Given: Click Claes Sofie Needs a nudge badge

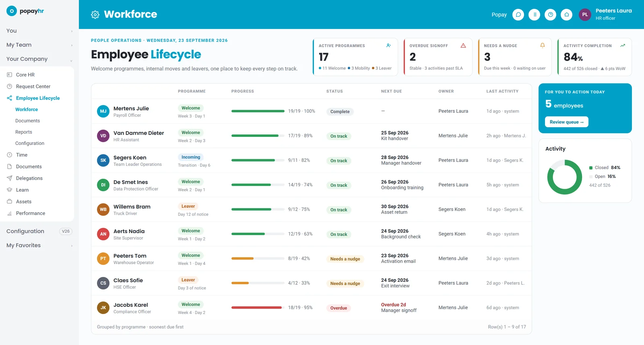Looking at the screenshot, I should click(x=345, y=283).
